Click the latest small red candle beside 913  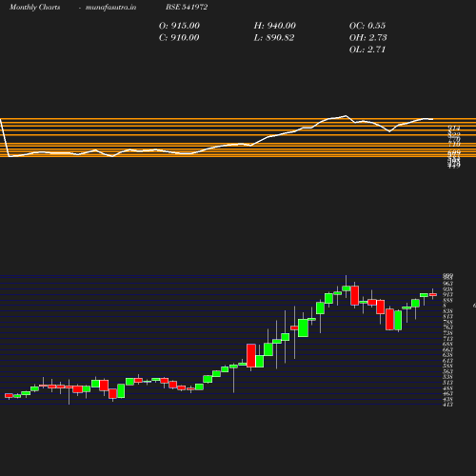pyautogui.click(x=433, y=294)
